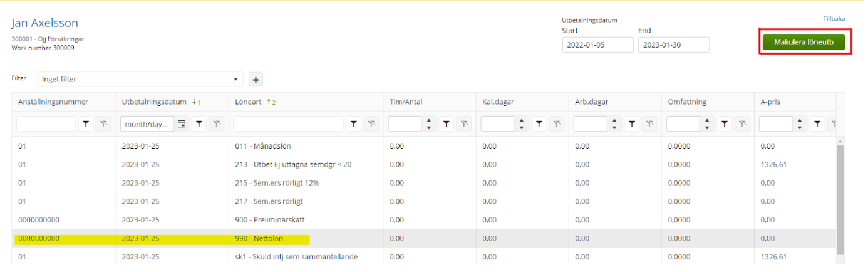Select row 213 - Utbet Ej uttagna semdgr < 20
The height and width of the screenshot is (272, 868).
[424, 165]
